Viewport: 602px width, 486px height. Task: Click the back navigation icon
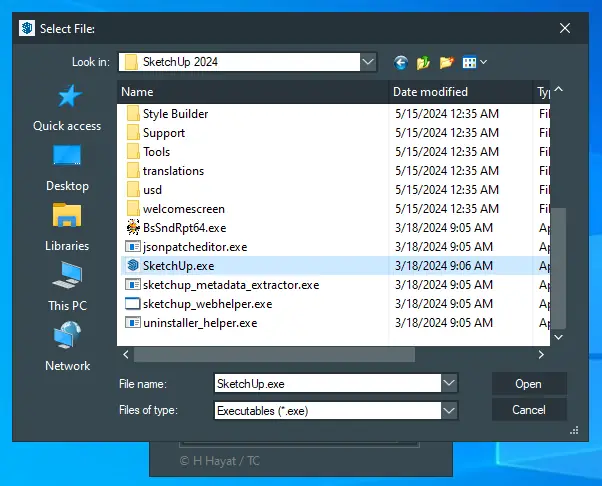click(400, 62)
